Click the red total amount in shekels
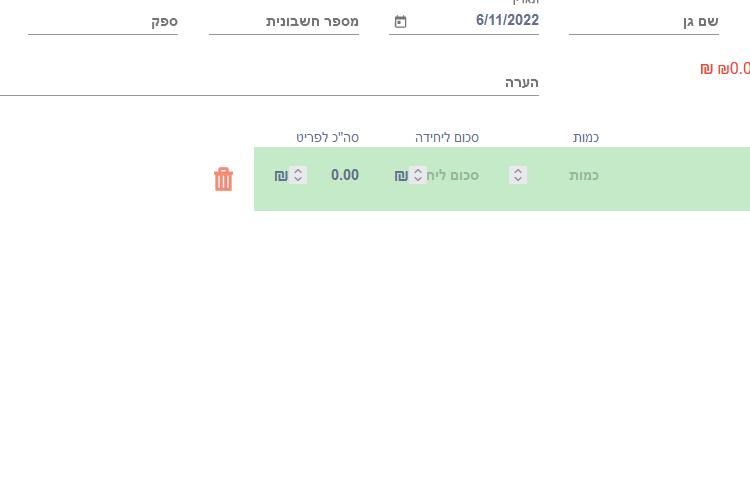The width and height of the screenshot is (750, 500). click(x=725, y=69)
